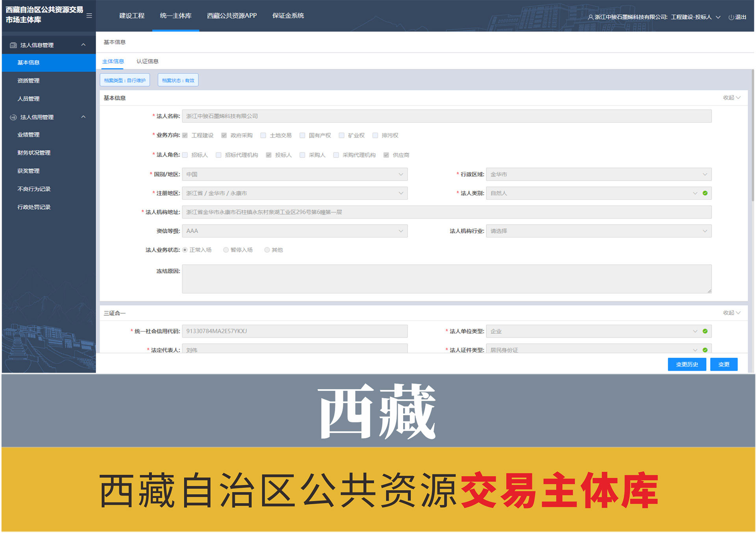Switch to the 认证信息 tab
The height and width of the screenshot is (533, 756).
[x=147, y=61]
